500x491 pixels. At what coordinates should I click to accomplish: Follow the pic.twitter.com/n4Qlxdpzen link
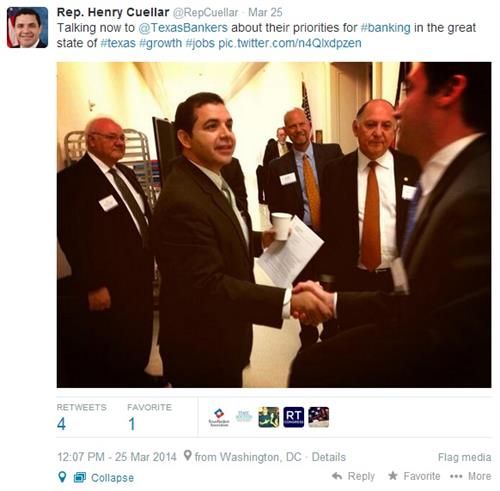(x=290, y=43)
